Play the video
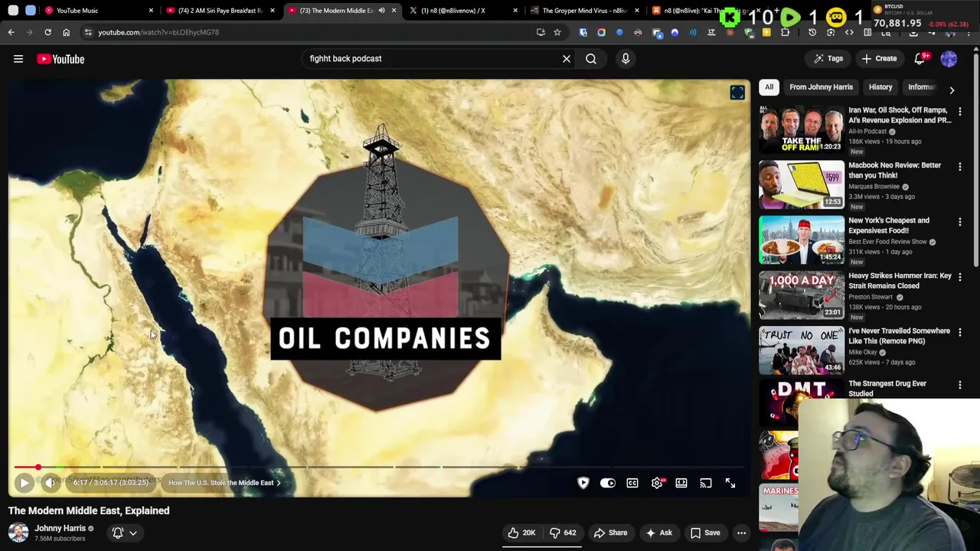Image resolution: width=980 pixels, height=551 pixels. point(24,483)
